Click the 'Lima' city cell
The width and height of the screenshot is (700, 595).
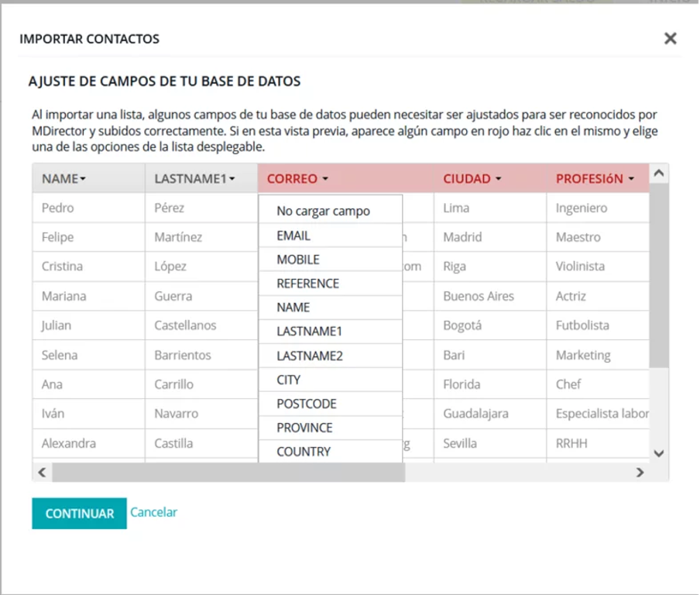tap(489, 208)
